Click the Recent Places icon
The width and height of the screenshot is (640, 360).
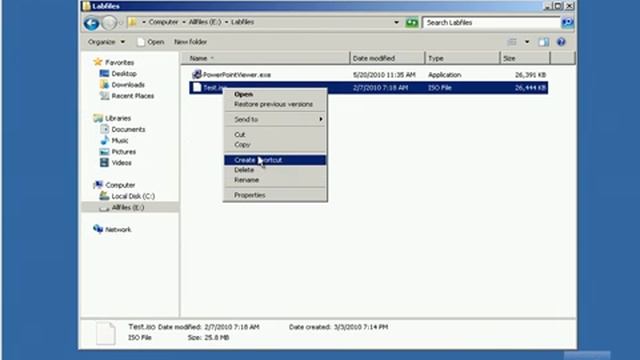(x=104, y=96)
